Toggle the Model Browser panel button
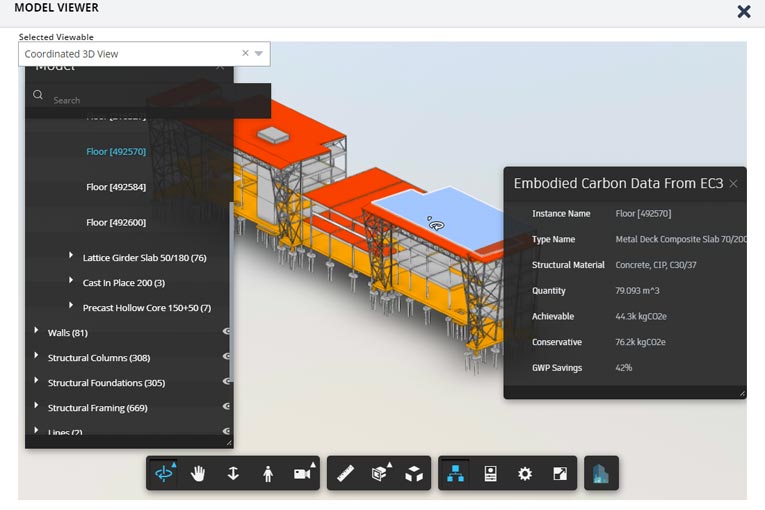Screen dimensions: 765x510 pos(456,474)
